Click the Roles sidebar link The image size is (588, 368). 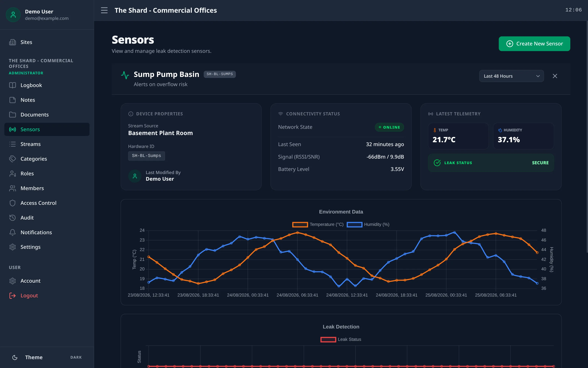[x=47, y=174]
